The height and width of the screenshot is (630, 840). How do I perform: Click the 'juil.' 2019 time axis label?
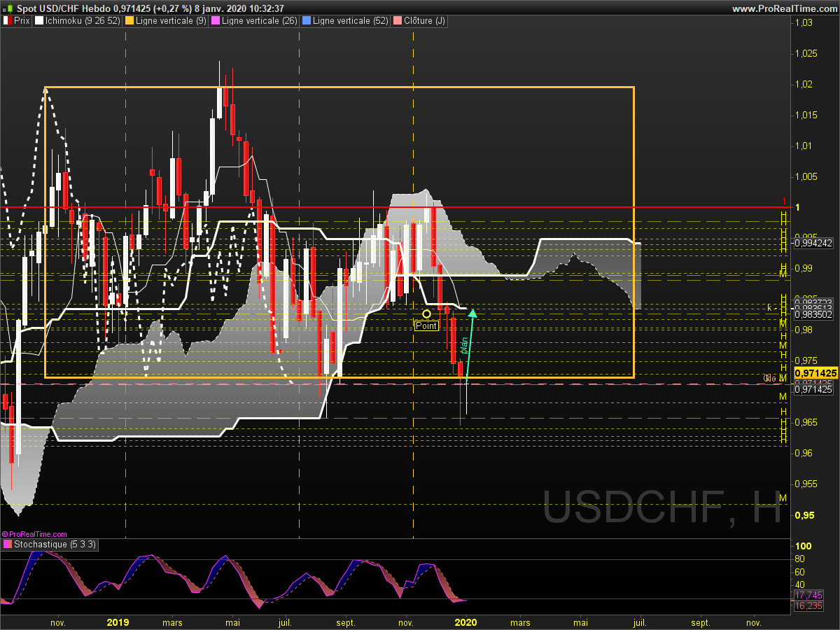click(x=285, y=622)
